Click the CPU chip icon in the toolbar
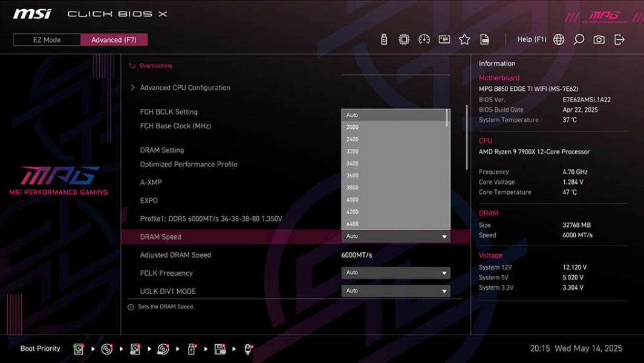Image resolution: width=644 pixels, height=363 pixels. (x=404, y=39)
